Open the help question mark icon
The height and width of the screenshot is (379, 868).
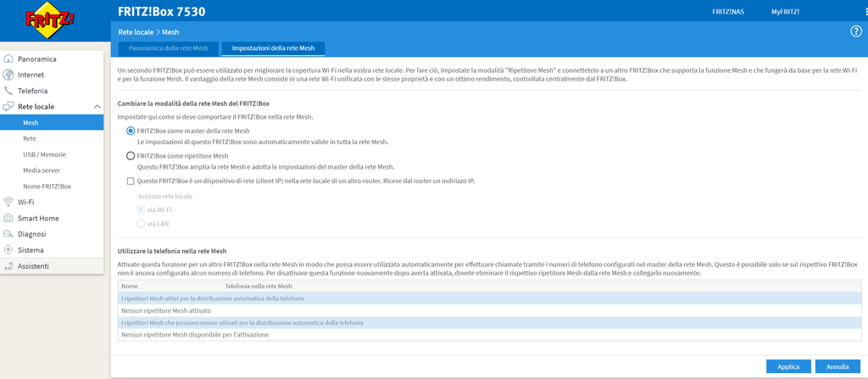tap(856, 31)
